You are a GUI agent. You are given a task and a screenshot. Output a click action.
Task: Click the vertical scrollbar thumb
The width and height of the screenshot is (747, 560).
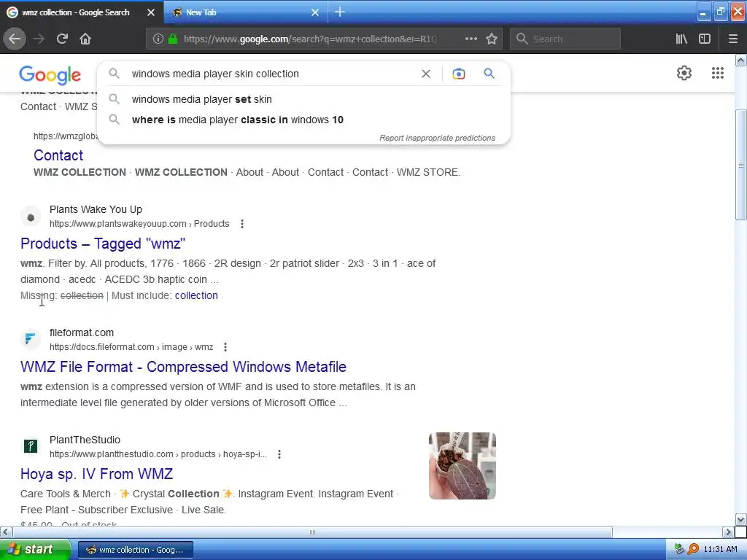(741, 165)
